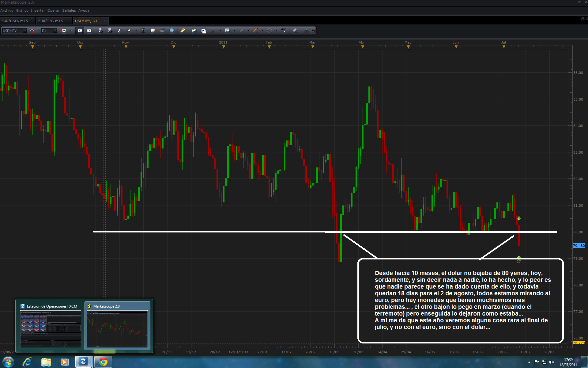Click the eraser tool in toolbar

[x=295, y=30]
